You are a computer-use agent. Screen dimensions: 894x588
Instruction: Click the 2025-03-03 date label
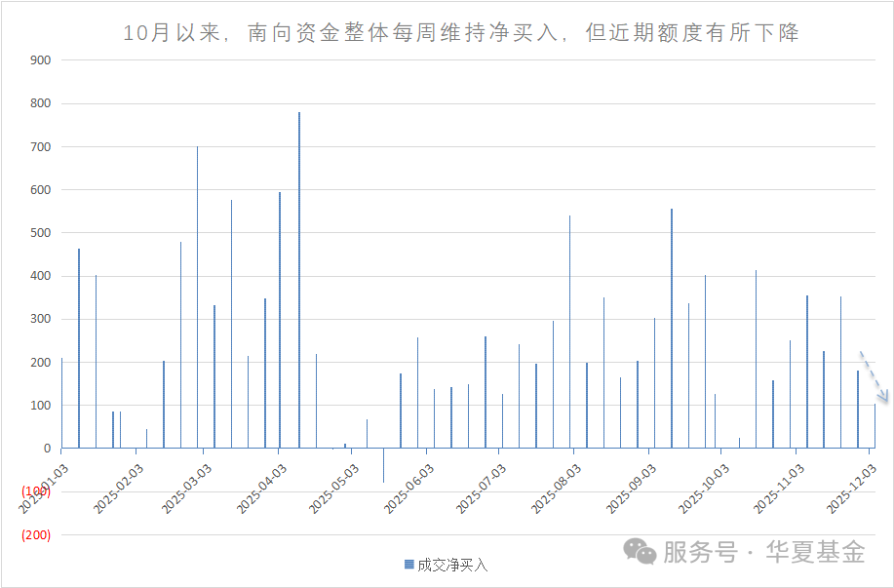[186, 490]
